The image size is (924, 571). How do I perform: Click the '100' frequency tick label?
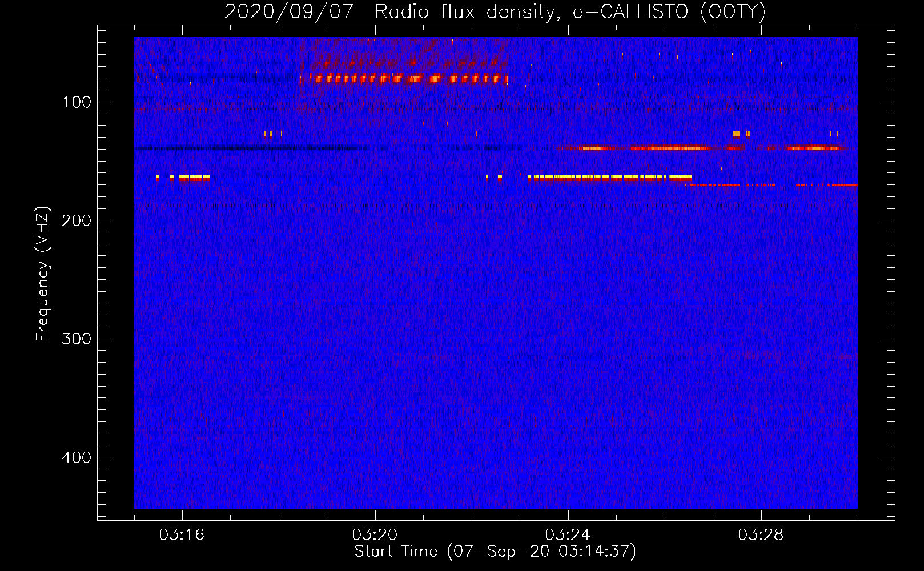tap(77, 102)
